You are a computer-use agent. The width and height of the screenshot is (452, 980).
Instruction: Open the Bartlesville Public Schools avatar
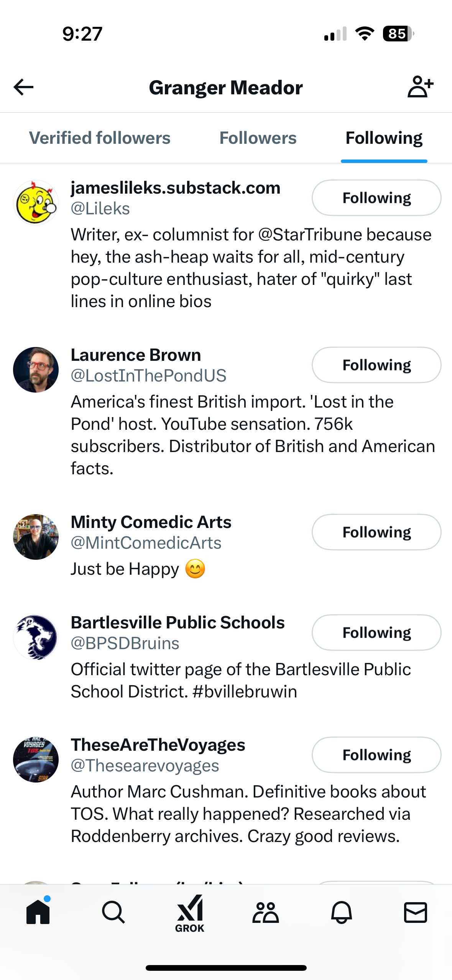click(x=36, y=637)
